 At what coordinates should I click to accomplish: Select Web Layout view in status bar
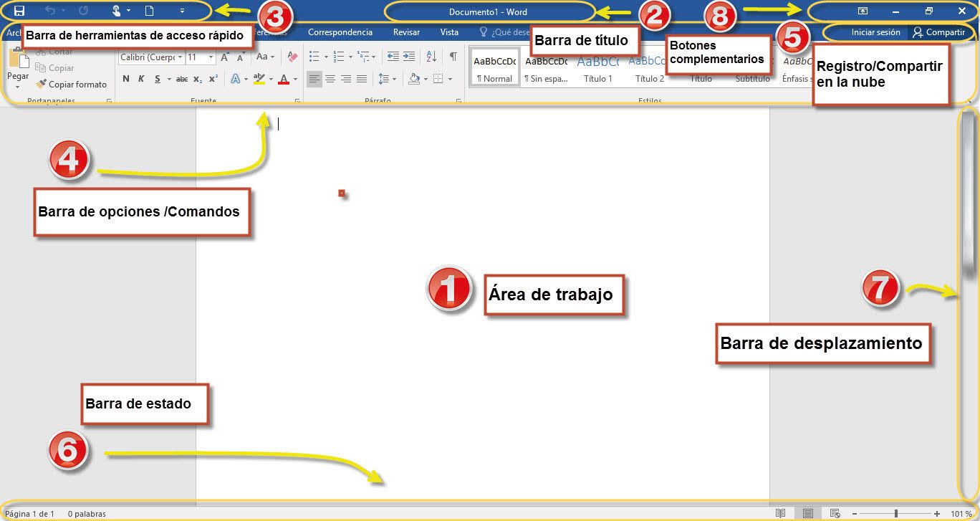pyautogui.click(x=836, y=513)
